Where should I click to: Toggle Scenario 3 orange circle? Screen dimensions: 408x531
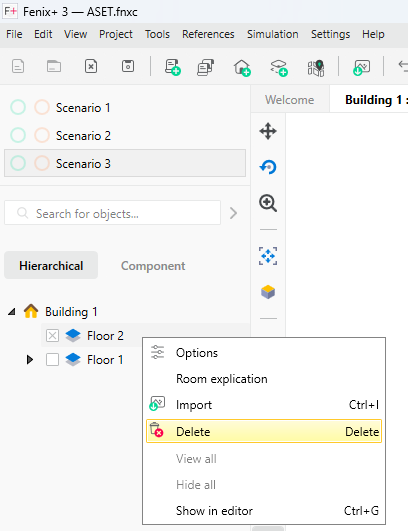[x=42, y=163]
